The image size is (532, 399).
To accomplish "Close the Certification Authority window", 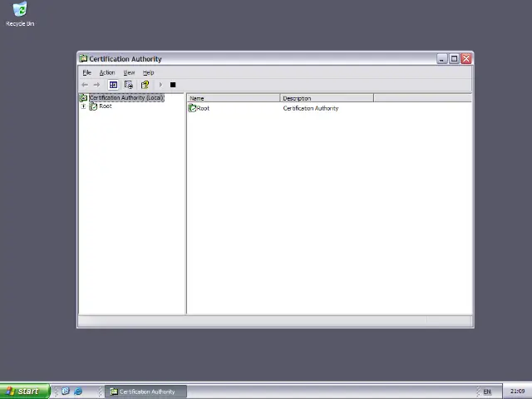I will (466, 59).
